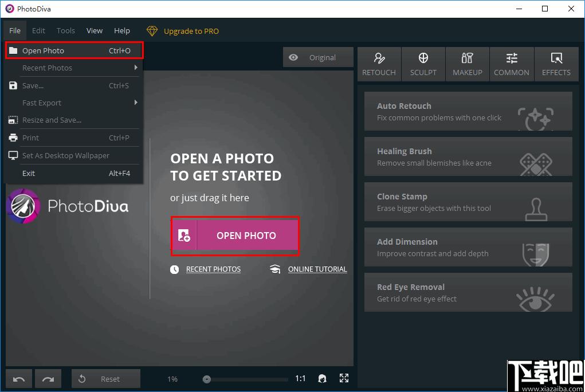The image size is (585, 392).
Task: Select the Healing Brush tool card
Action: (x=468, y=156)
